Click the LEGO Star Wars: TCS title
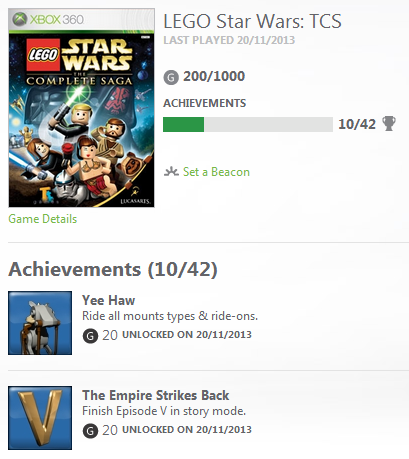Screen dimensions: 409x459 [252, 21]
